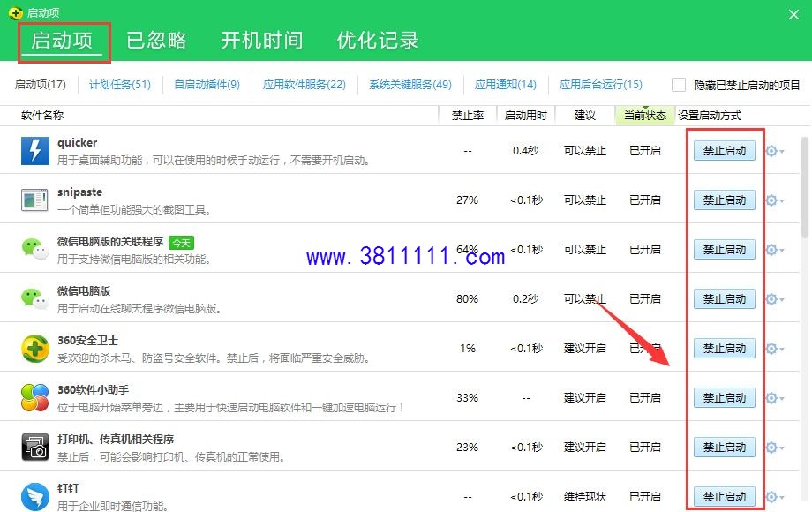This screenshot has height=512, width=812.
Task: Disable startup of 360软件小助手
Action: click(724, 397)
